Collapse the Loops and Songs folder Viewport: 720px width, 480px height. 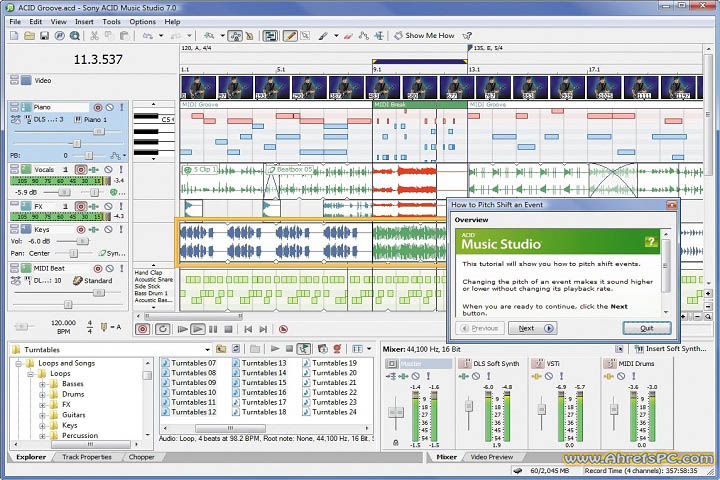(x=19, y=363)
